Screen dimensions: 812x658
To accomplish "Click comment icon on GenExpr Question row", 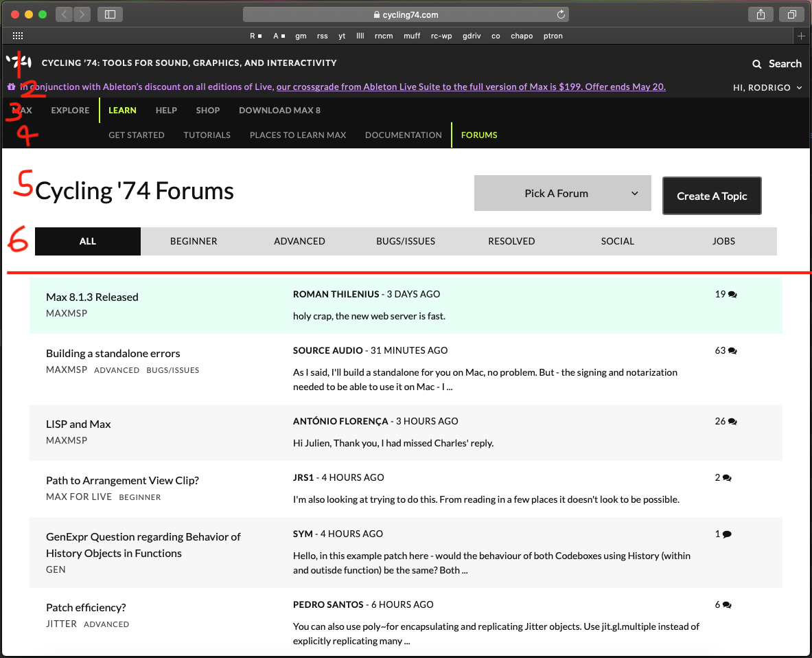I will [x=727, y=534].
